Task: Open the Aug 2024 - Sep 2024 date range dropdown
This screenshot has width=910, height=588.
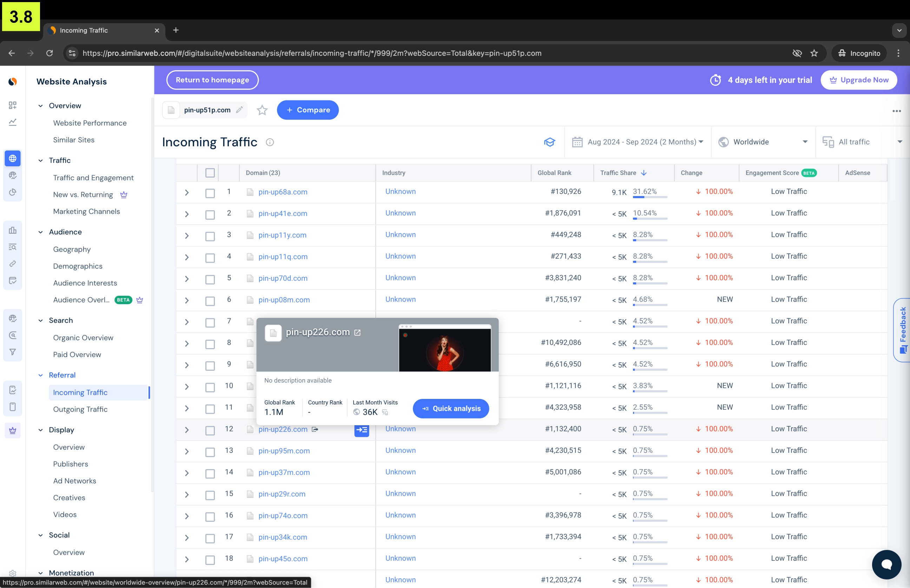Action: coord(638,142)
